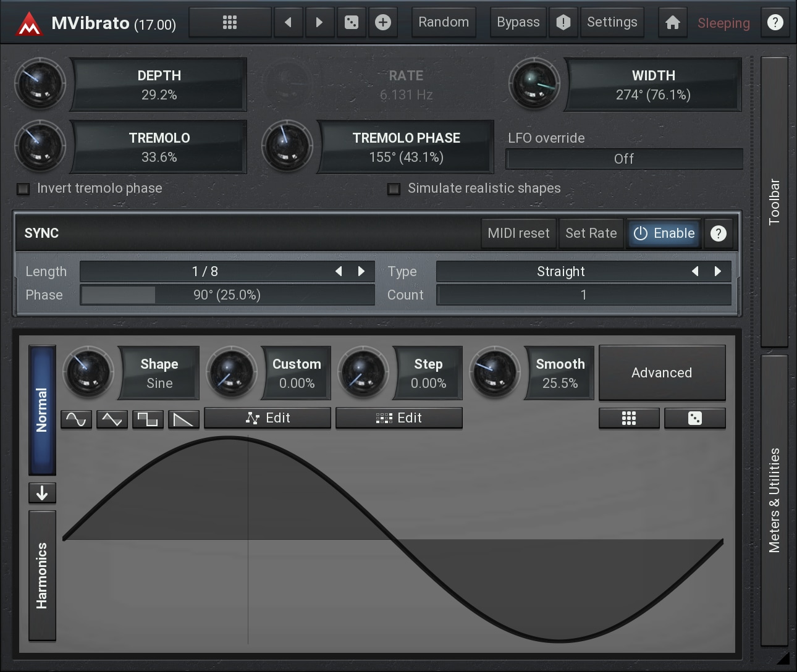Enable the Invert tremolo phase checkbox

click(23, 189)
